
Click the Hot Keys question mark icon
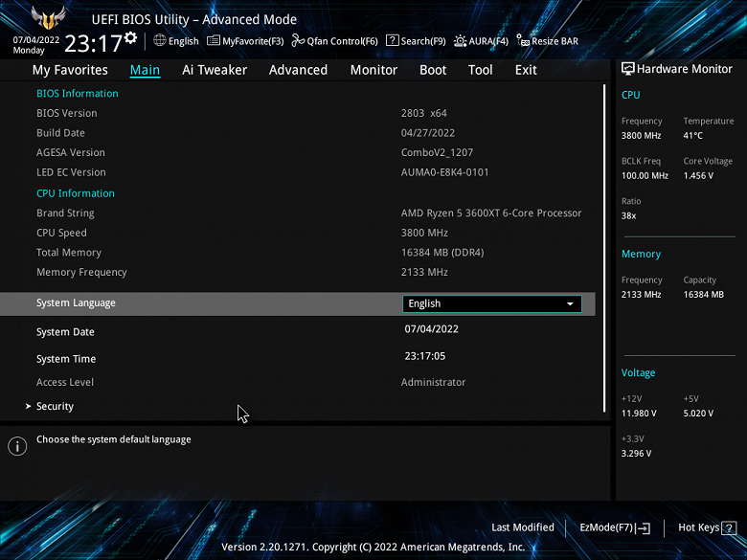729,527
